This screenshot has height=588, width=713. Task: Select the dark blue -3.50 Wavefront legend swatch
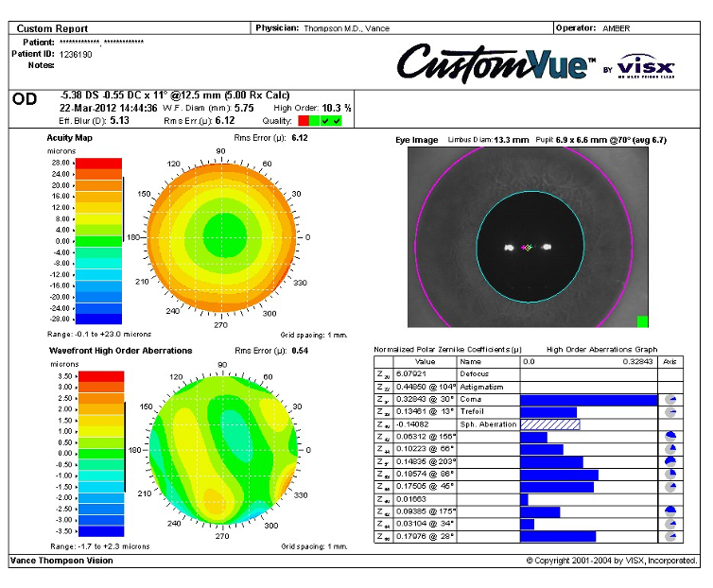(101, 531)
